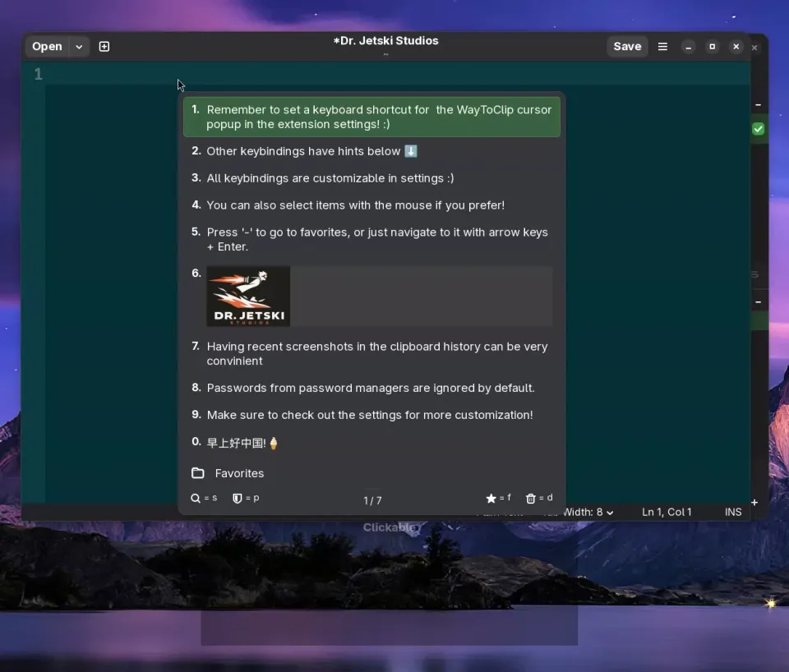Select item 4 about selecting with the mouse
The height and width of the screenshot is (672, 789).
pyautogui.click(x=371, y=205)
